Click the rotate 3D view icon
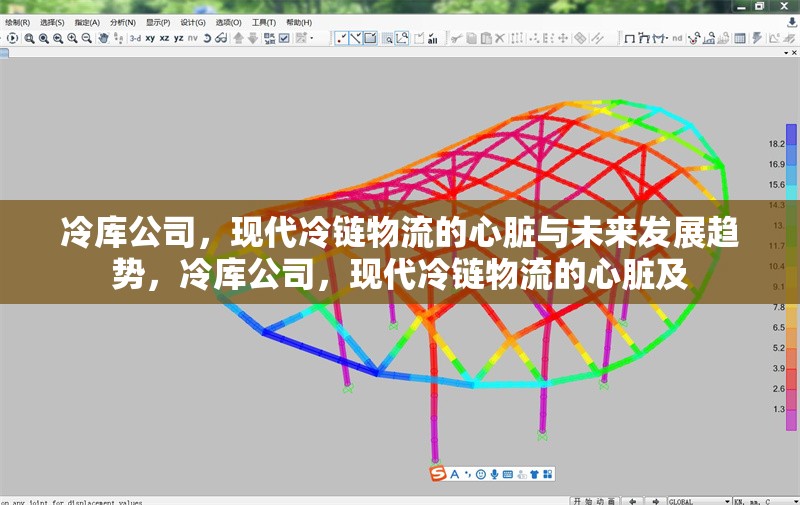Screen dimensions: 800x505 click(x=207, y=38)
